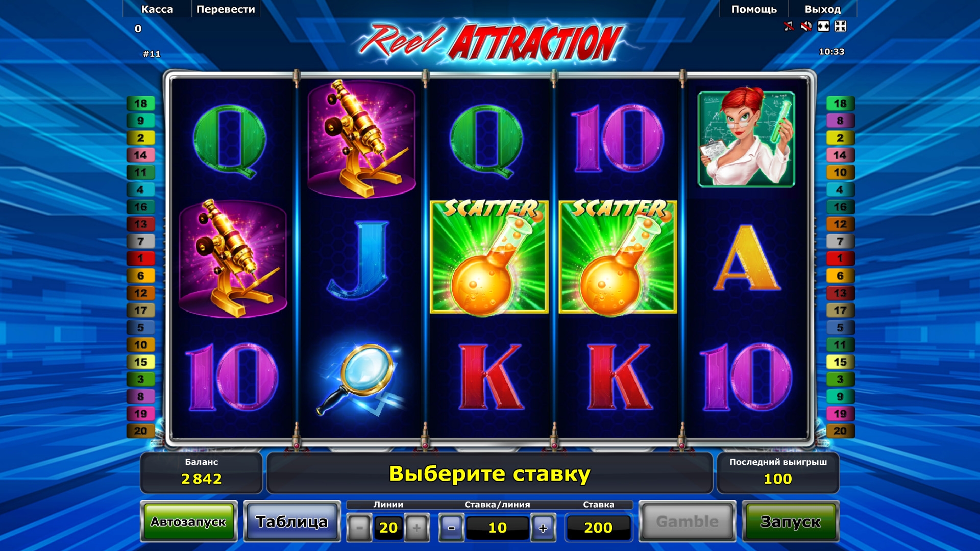The height and width of the screenshot is (551, 980).
Task: Click the Выход exit button
Action: pos(822,9)
